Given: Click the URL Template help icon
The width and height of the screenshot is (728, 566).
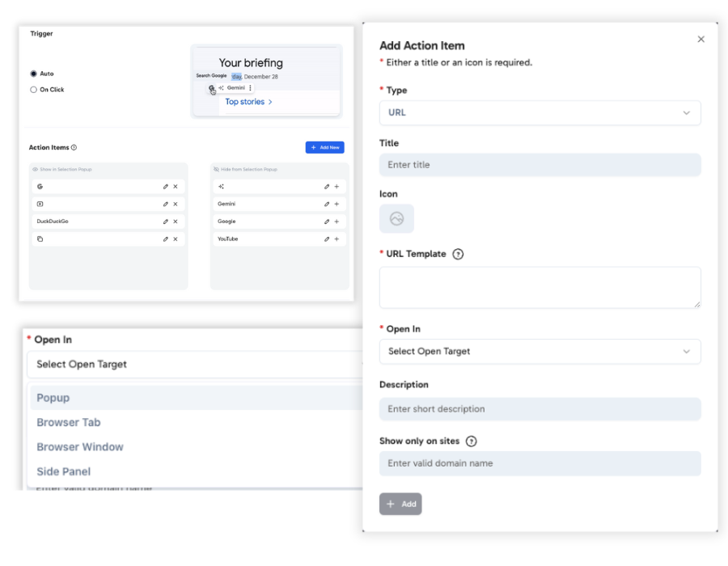Looking at the screenshot, I should click(458, 254).
